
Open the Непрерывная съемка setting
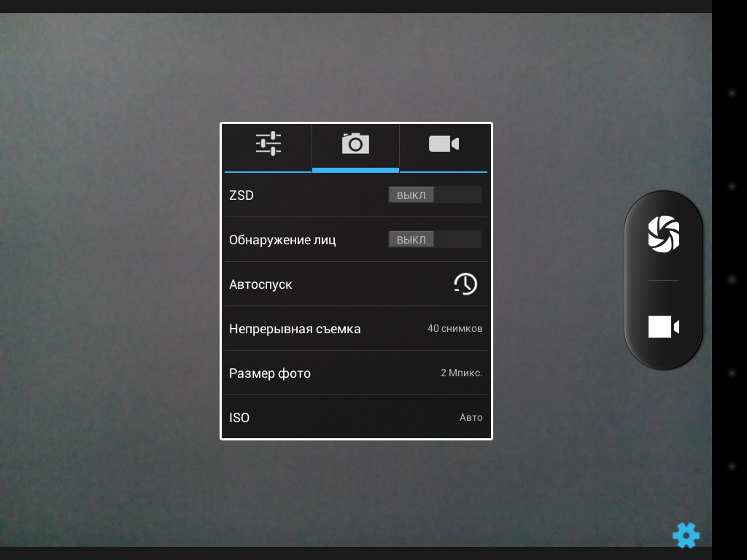tap(356, 329)
